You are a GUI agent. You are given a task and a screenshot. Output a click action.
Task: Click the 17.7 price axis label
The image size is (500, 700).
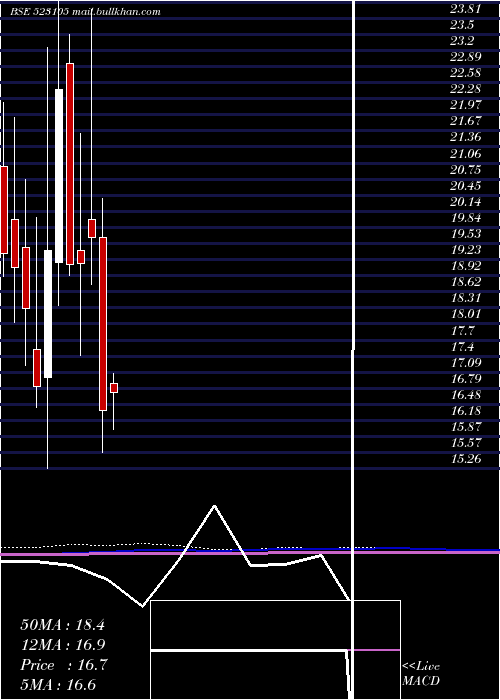463,331
